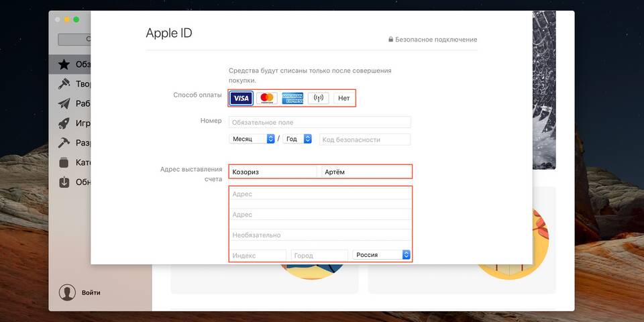Click the 'Безопасное подключение' text
This screenshot has width=644, height=322.
click(x=436, y=40)
